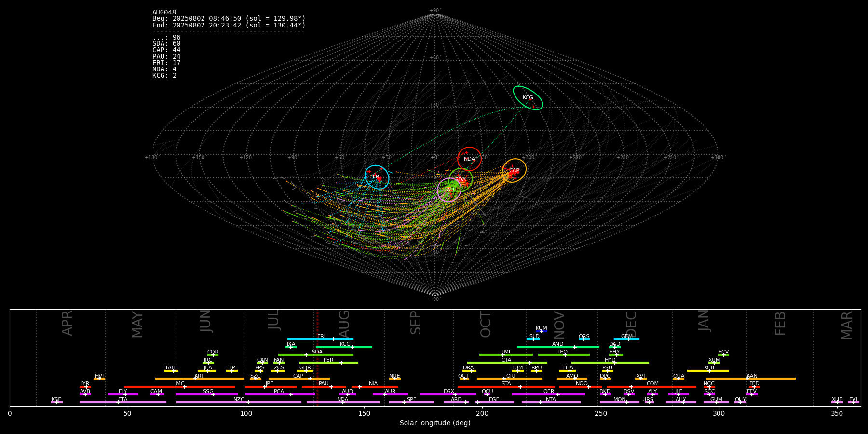Click the ORI shower bar in timeline
868x434 pixels.
tap(510, 379)
